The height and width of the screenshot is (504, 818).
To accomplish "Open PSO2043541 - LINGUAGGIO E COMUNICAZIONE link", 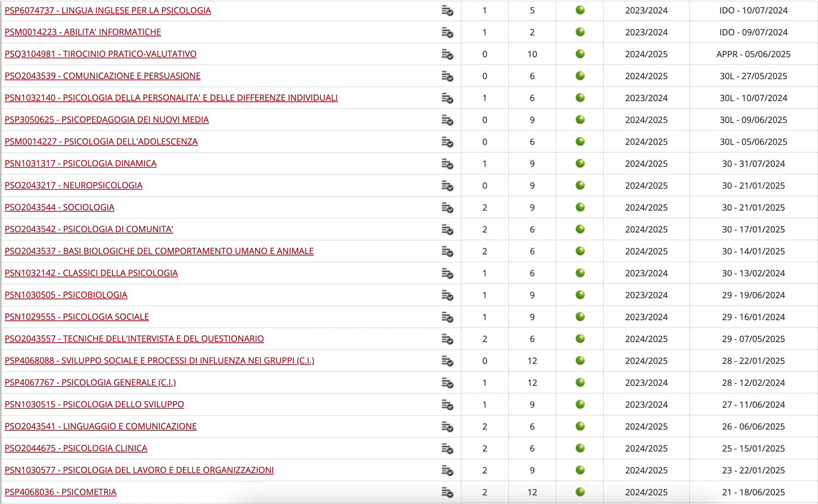I will (100, 426).
